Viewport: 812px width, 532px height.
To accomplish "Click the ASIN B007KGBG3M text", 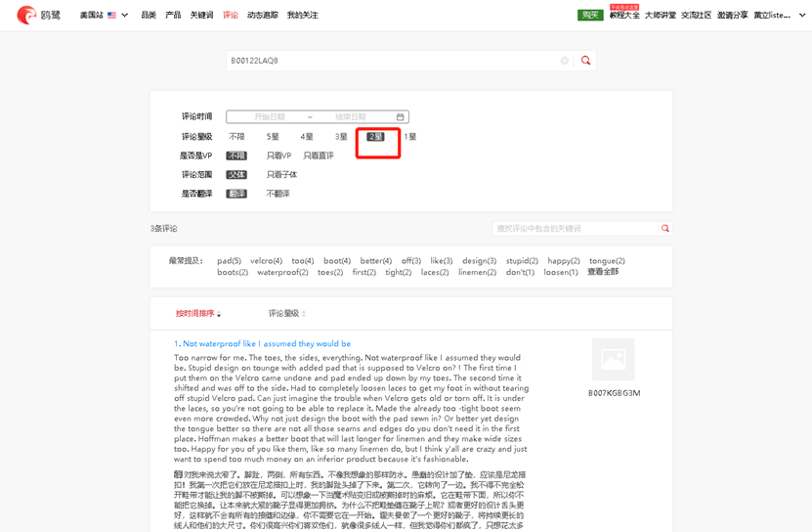I will [x=615, y=393].
